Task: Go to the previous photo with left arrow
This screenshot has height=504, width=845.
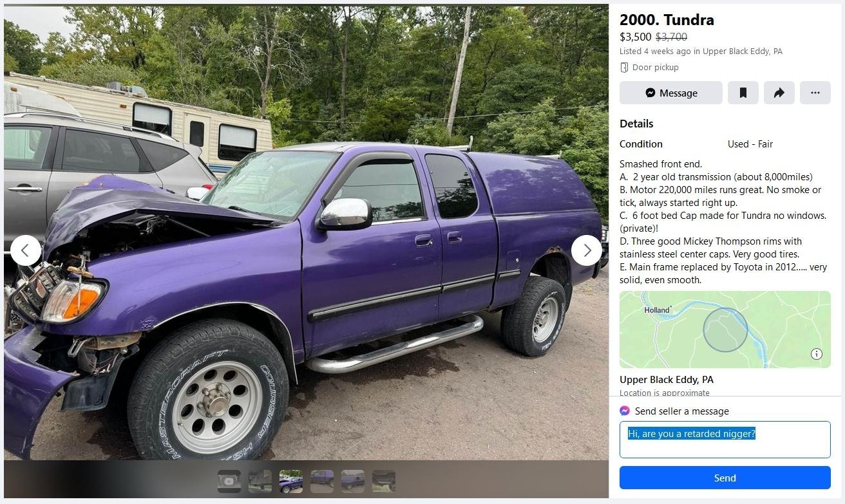Action: coord(26,250)
